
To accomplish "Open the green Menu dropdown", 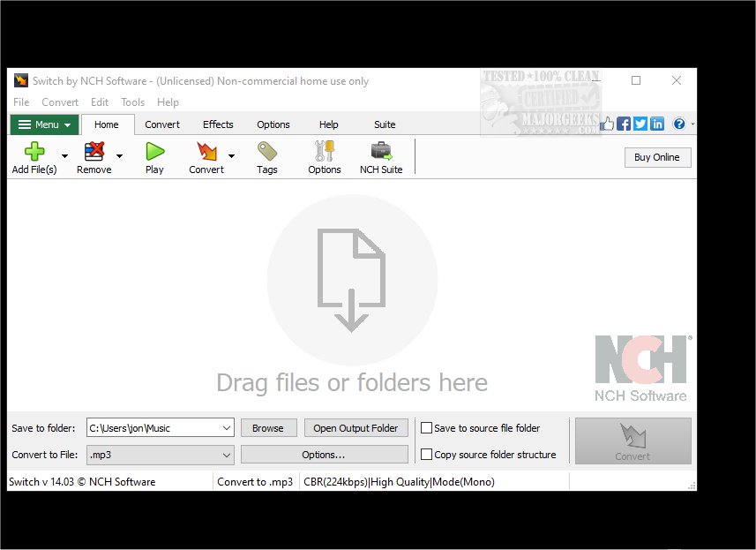I will click(x=44, y=124).
